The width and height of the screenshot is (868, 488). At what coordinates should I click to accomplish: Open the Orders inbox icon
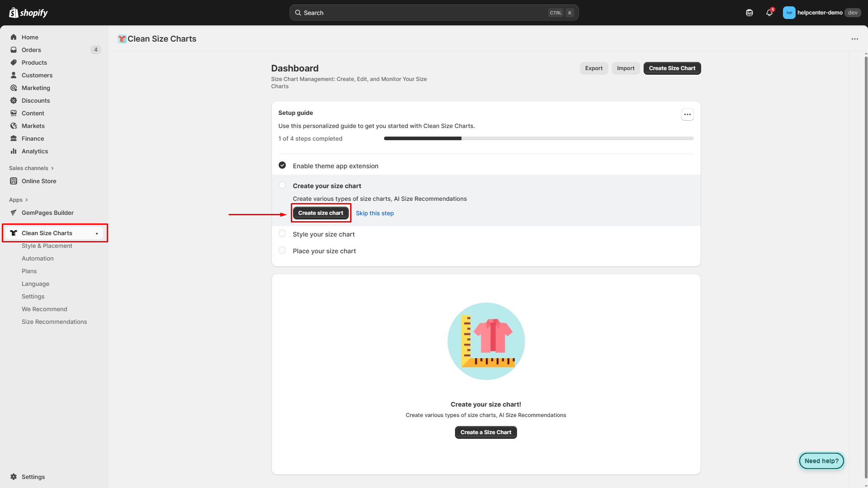click(14, 50)
